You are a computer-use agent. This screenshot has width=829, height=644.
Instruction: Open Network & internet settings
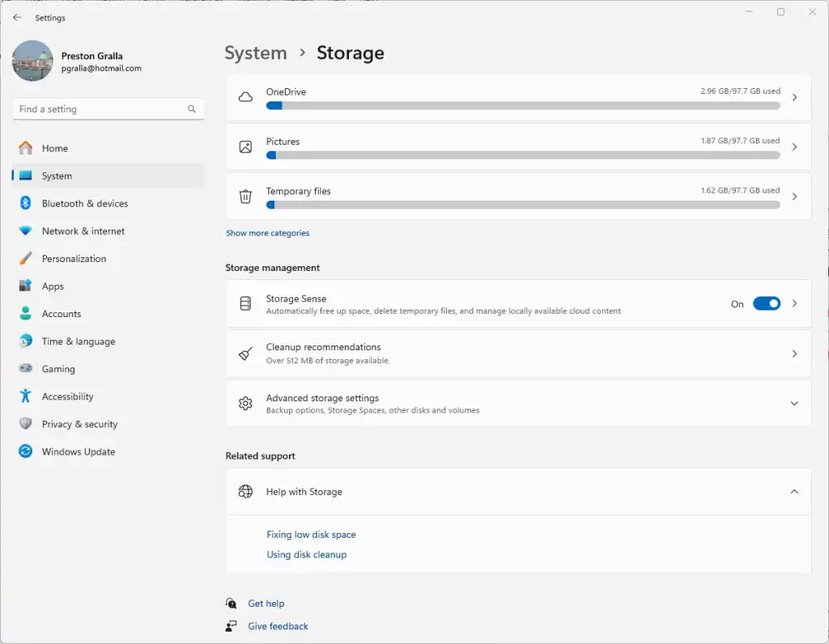[x=83, y=231]
